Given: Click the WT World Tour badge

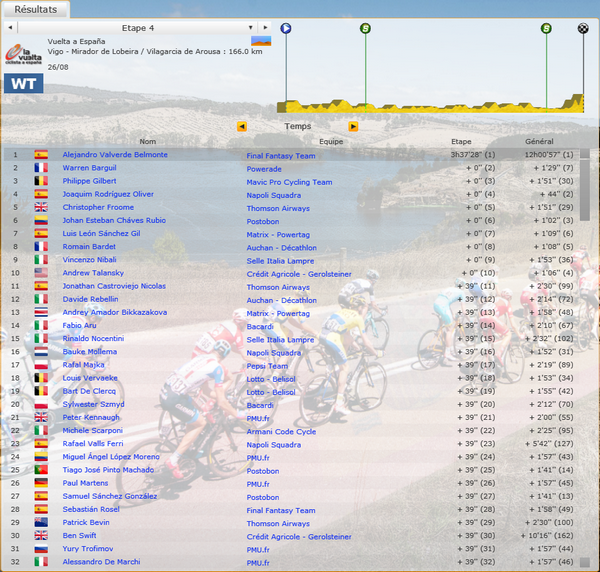Looking at the screenshot, I should pos(24,83).
